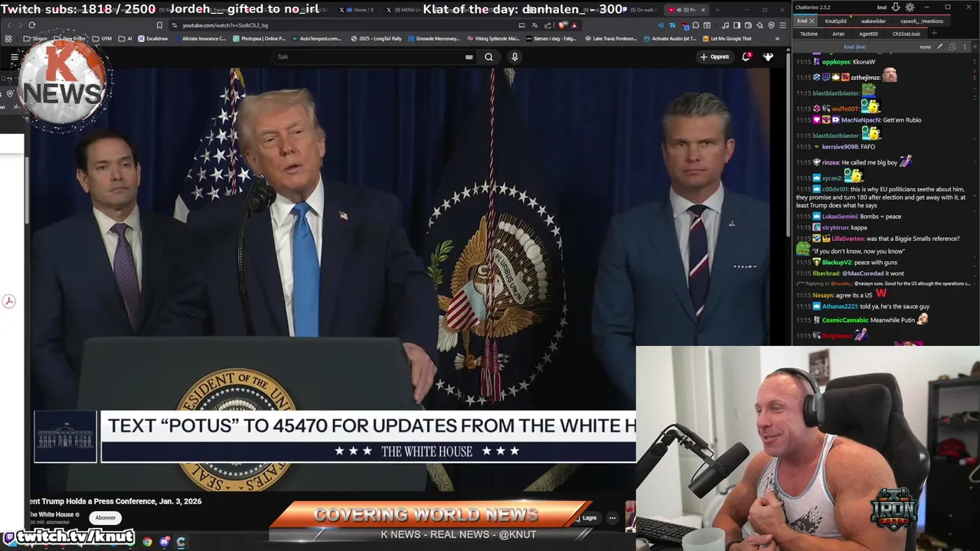Viewport: 980px width, 551px height.
Task: Click the Abonner subscribe button
Action: (106, 518)
